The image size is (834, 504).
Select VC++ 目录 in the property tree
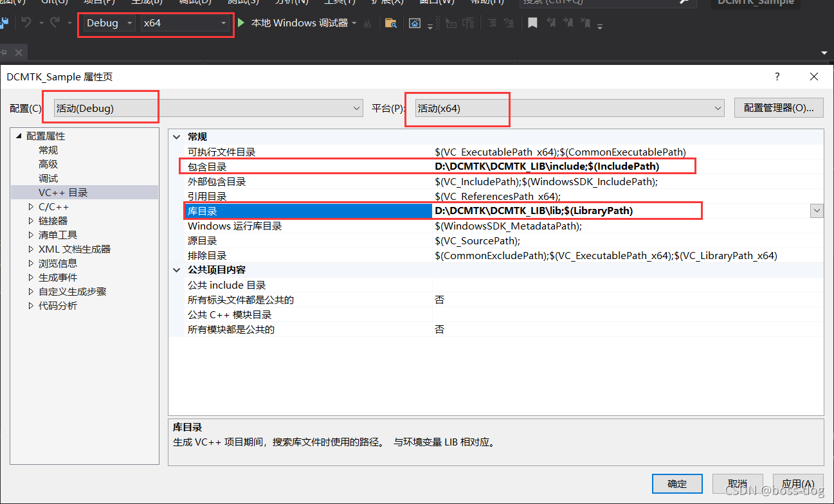click(x=63, y=192)
